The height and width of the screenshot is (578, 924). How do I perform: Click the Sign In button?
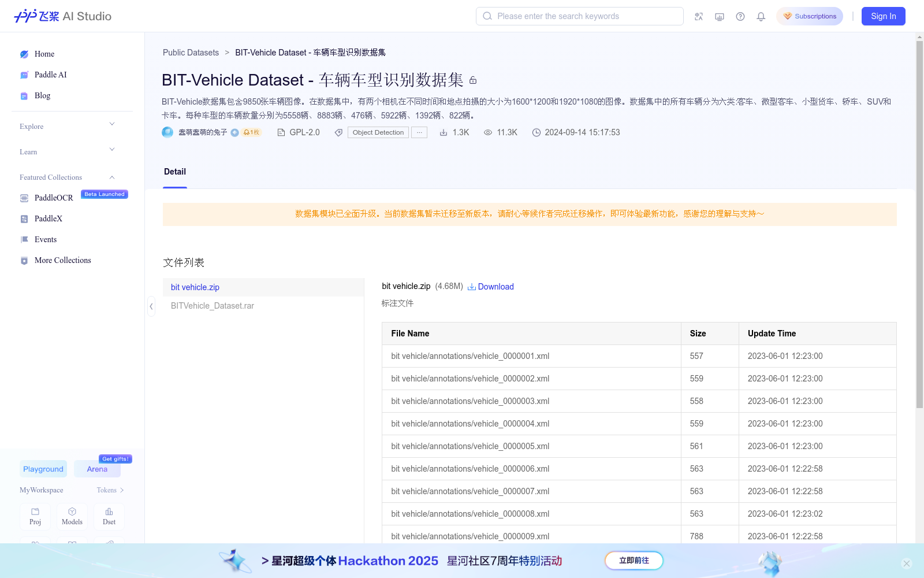[884, 16]
